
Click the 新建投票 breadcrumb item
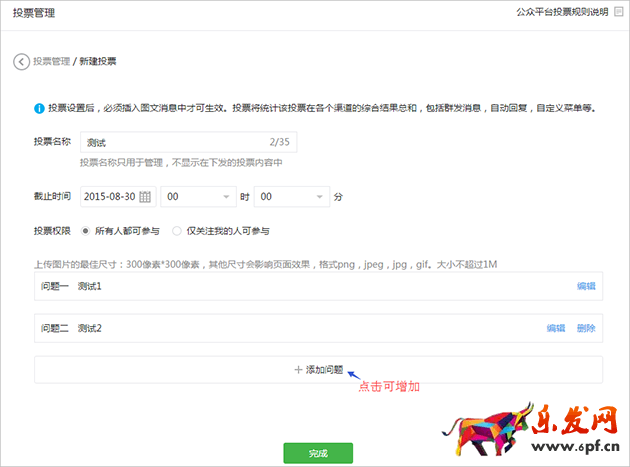tap(97, 61)
